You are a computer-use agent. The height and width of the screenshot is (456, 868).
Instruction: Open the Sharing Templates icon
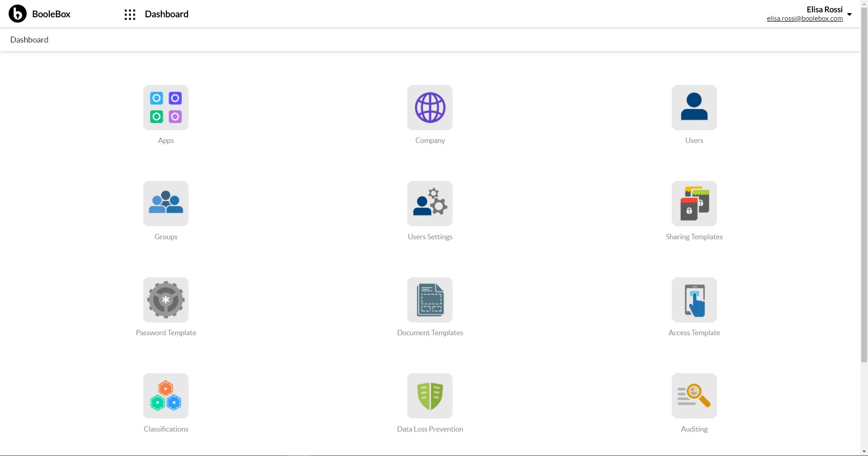click(694, 203)
